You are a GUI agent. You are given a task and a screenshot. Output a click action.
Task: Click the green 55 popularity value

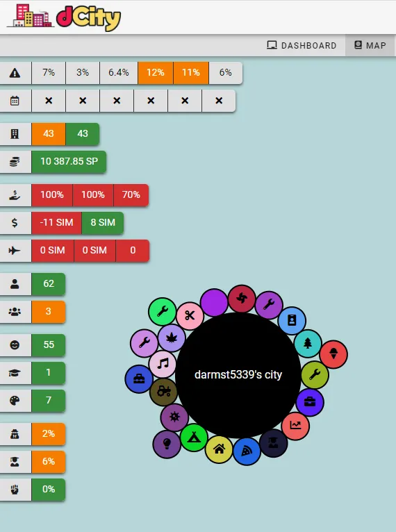point(49,345)
